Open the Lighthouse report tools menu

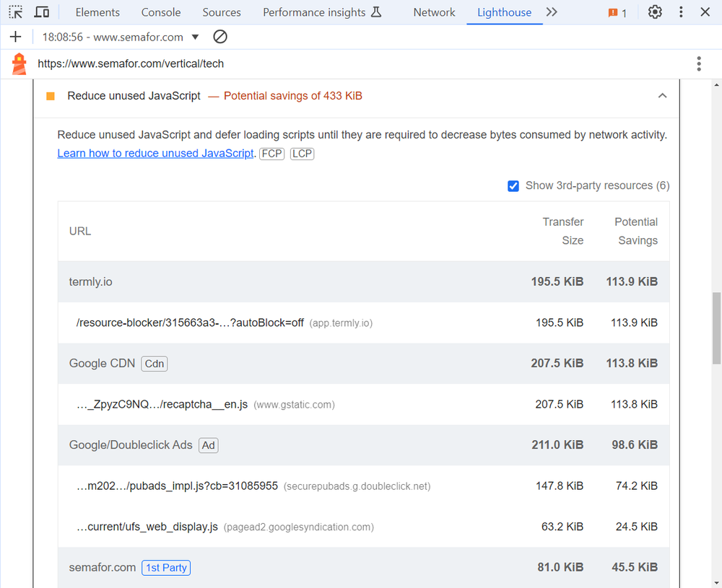click(699, 64)
